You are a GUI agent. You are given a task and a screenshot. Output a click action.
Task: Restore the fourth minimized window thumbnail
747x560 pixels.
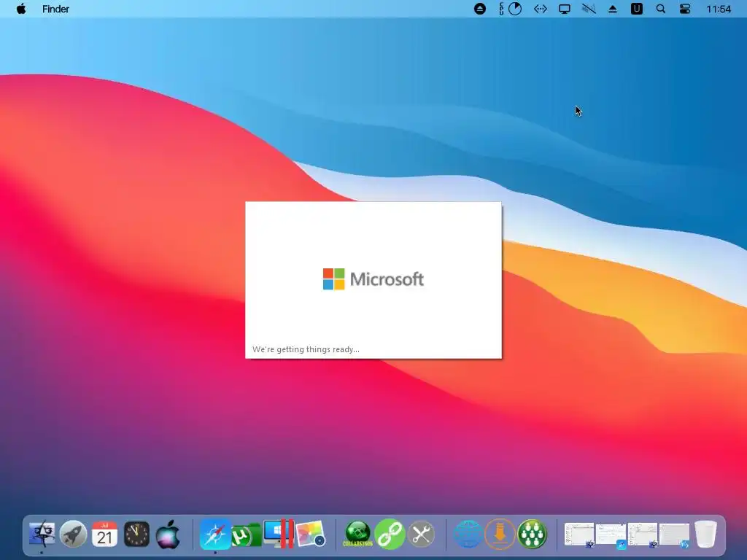point(674,536)
